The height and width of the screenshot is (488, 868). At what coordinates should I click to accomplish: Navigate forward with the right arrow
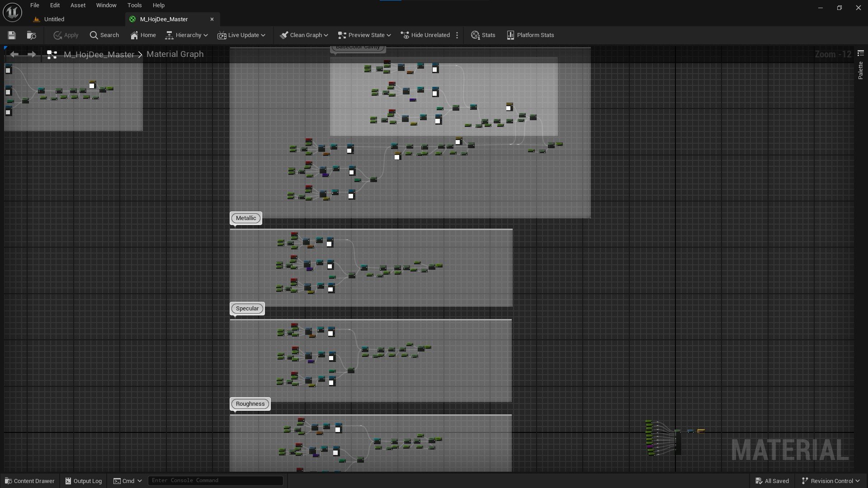tap(32, 54)
